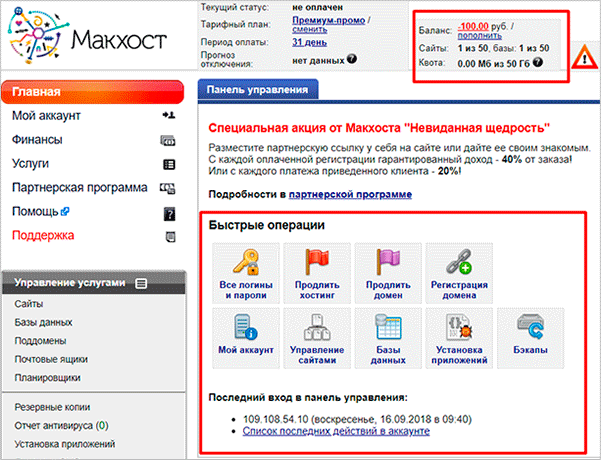The height and width of the screenshot is (460, 601).
Task: Open 'Регистрация домена' chain icon
Action: coord(459,261)
